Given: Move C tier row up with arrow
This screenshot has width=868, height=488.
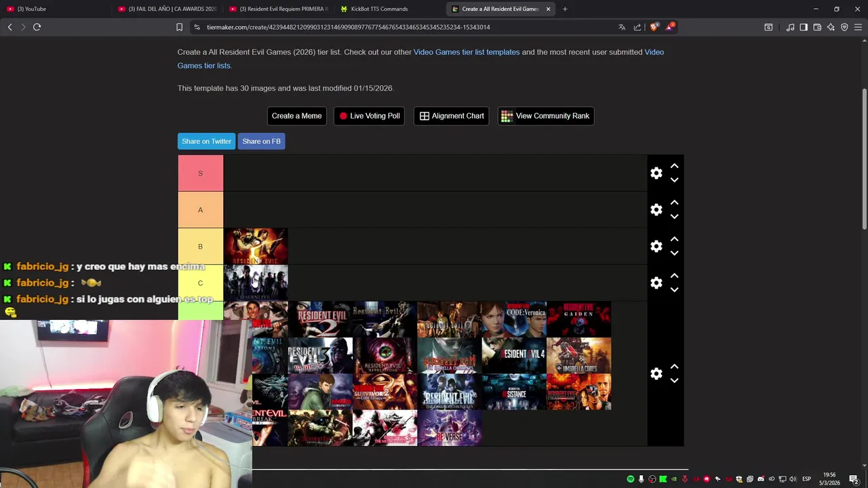Looking at the screenshot, I should 674,276.
